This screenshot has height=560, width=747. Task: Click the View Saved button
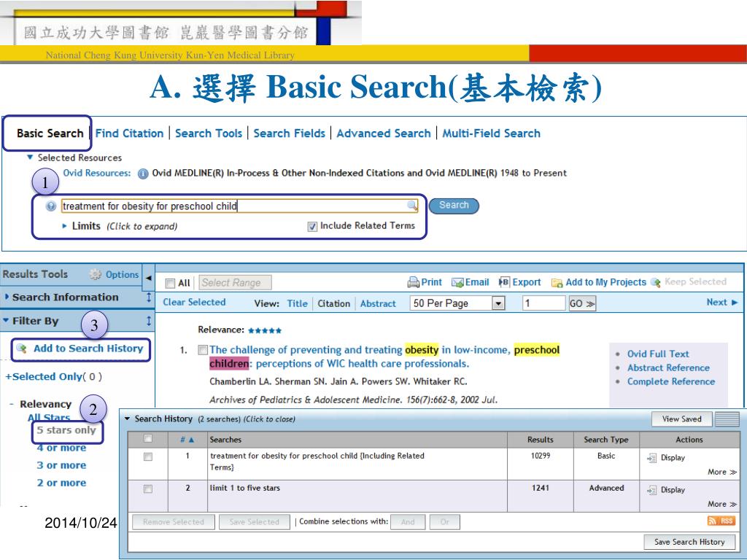[x=682, y=419]
